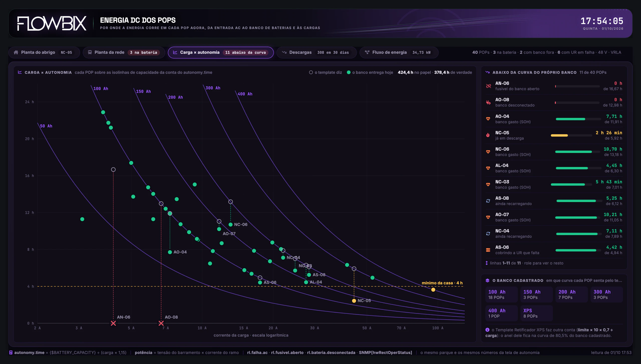Click the calculator icon next to autonomy.time
The image size is (641, 364).
pos(11,352)
